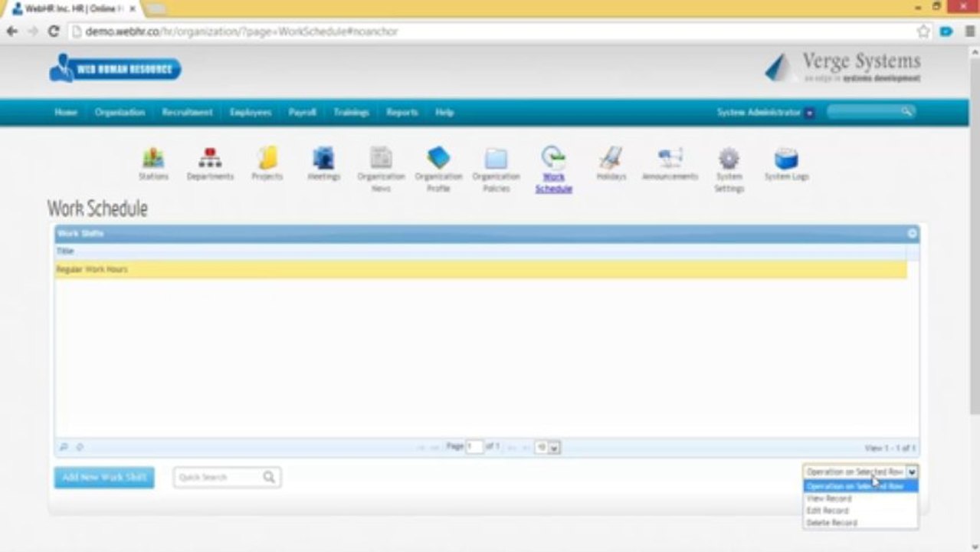This screenshot has height=552, width=980.
Task: Open the Help menu
Action: click(x=444, y=112)
